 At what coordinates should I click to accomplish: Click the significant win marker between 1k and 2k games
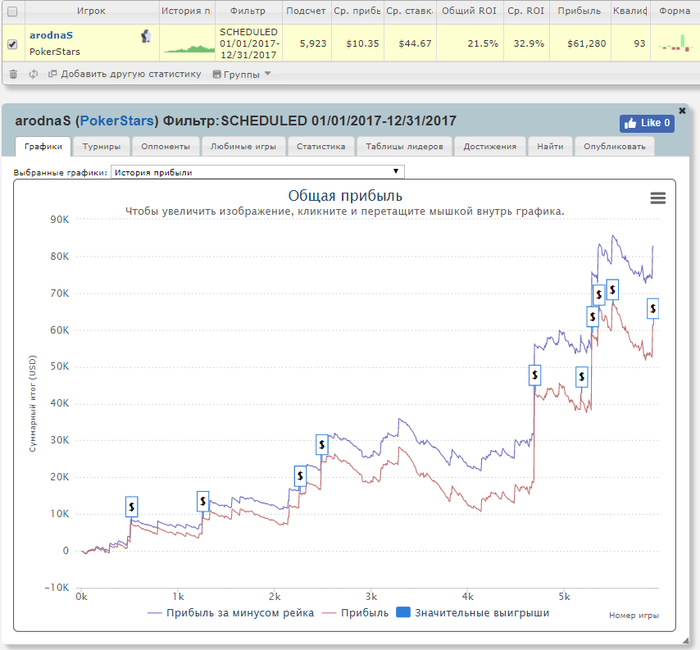point(203,501)
